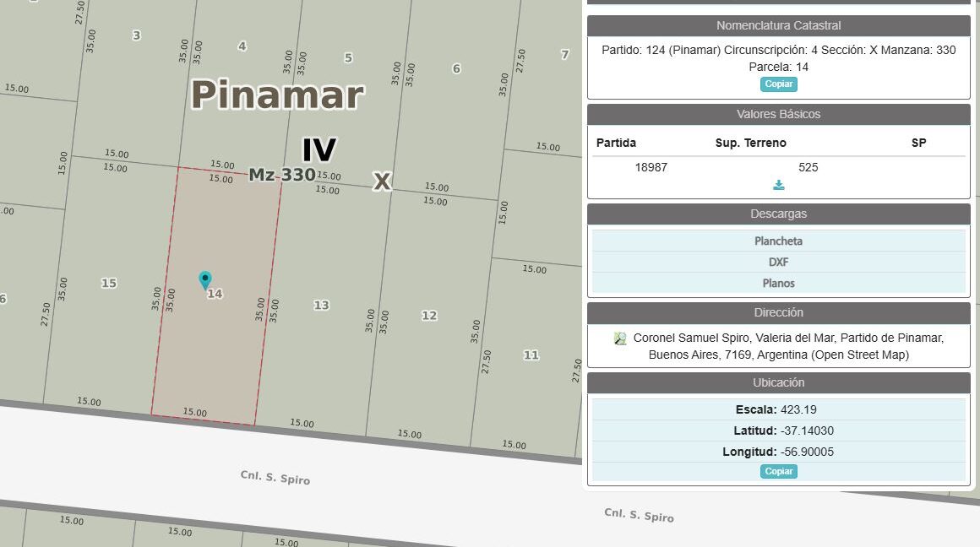Click the Sup. Terreno value 525
This screenshot has height=547, width=980.
[808, 167]
